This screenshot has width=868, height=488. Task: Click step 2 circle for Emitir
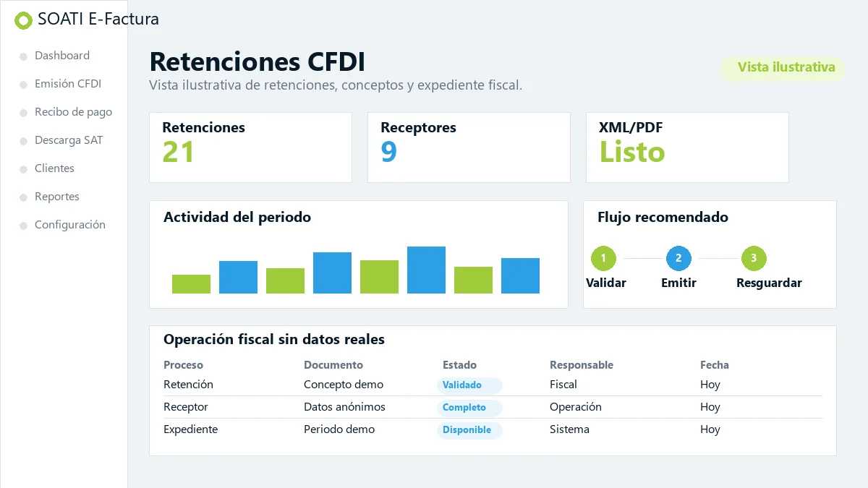click(678, 258)
